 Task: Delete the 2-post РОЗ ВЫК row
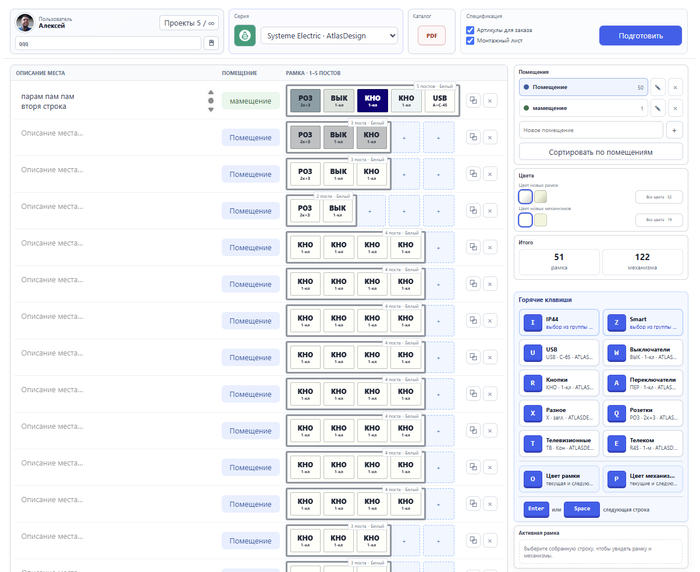[x=490, y=210]
